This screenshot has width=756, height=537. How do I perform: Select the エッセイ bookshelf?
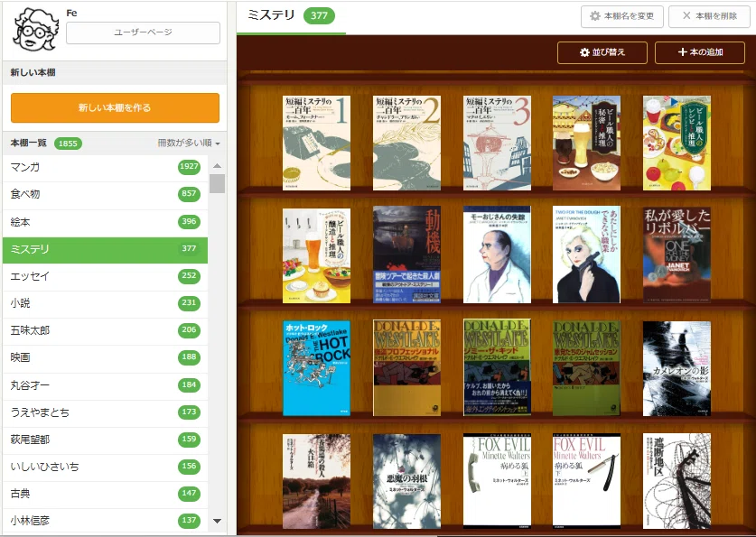tap(105, 276)
